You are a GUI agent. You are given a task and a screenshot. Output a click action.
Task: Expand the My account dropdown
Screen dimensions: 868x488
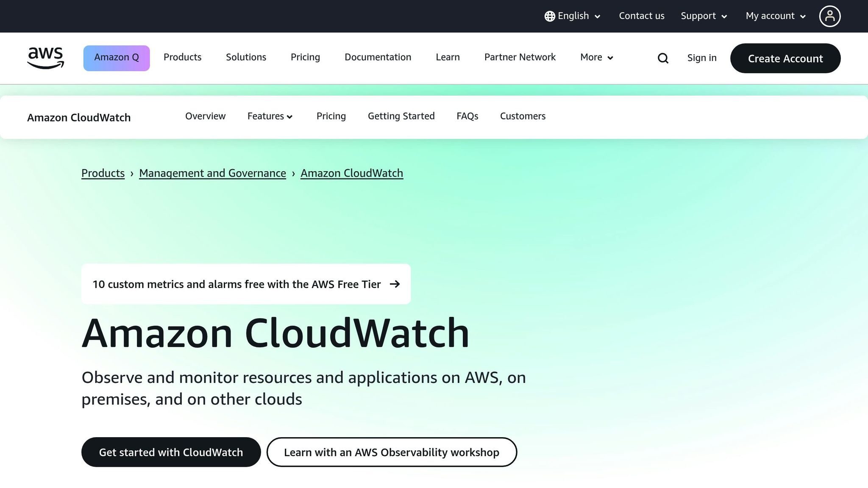point(776,16)
